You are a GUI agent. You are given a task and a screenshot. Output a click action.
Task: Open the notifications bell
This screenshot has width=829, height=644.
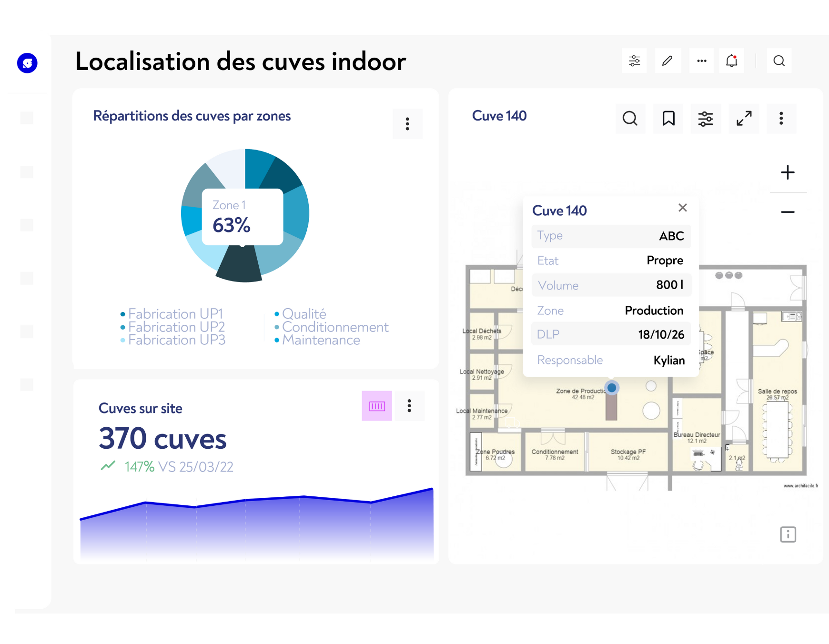(731, 61)
